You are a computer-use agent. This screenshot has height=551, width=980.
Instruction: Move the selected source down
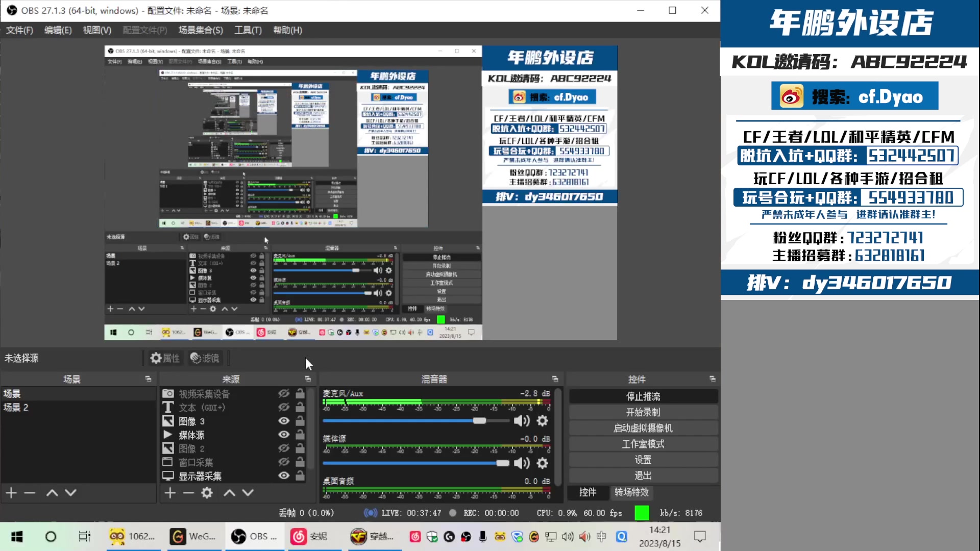click(x=248, y=492)
